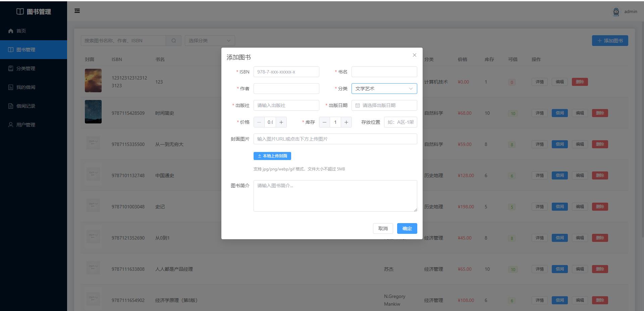Expand the 选择分类 filter dropdown
644x311 pixels.
click(209, 41)
